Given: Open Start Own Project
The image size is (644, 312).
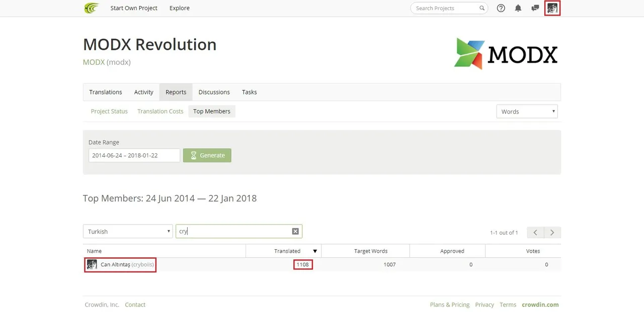Looking at the screenshot, I should pyautogui.click(x=134, y=8).
